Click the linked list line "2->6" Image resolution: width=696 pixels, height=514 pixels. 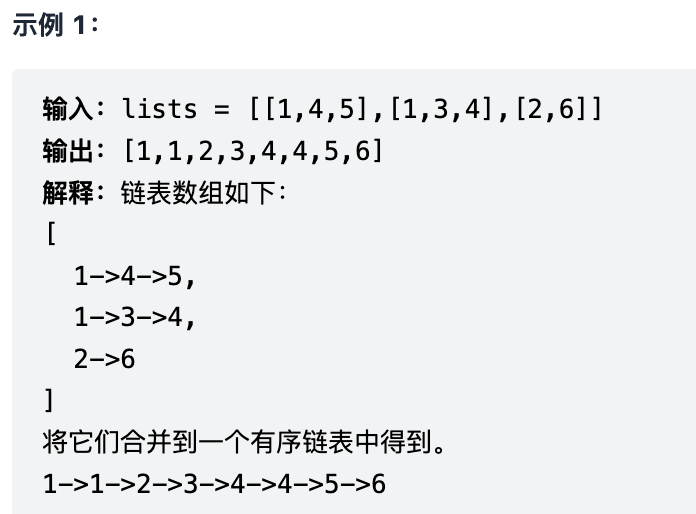pyautogui.click(x=104, y=359)
